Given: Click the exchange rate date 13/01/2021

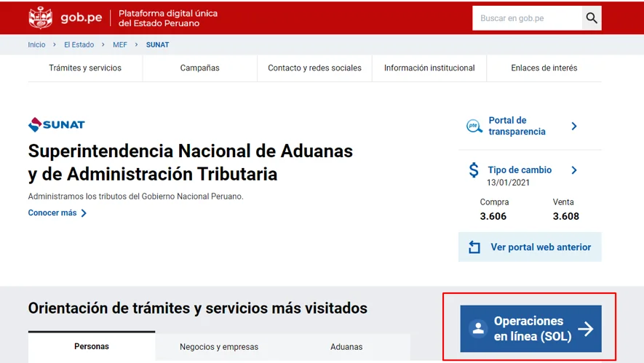Looking at the screenshot, I should pos(508,183).
